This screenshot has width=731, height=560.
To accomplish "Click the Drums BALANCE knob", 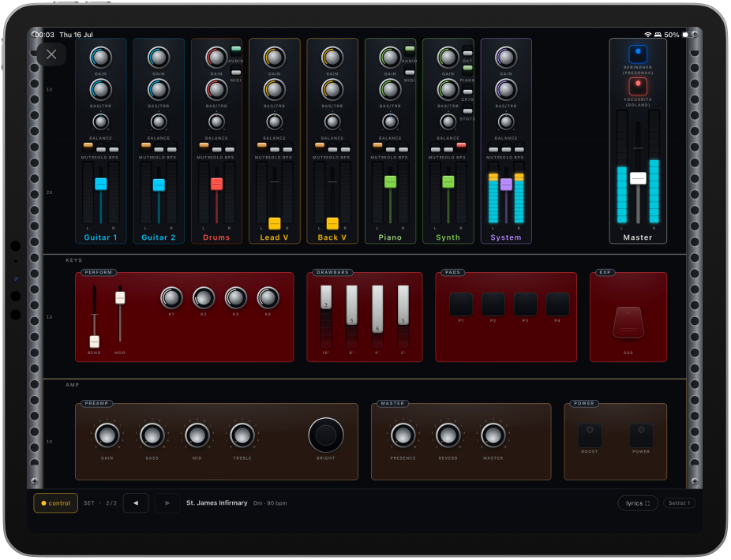I will pyautogui.click(x=216, y=122).
